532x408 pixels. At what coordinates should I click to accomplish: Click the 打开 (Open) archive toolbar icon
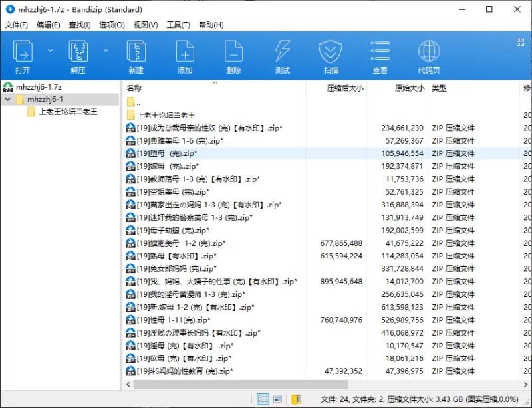23,56
